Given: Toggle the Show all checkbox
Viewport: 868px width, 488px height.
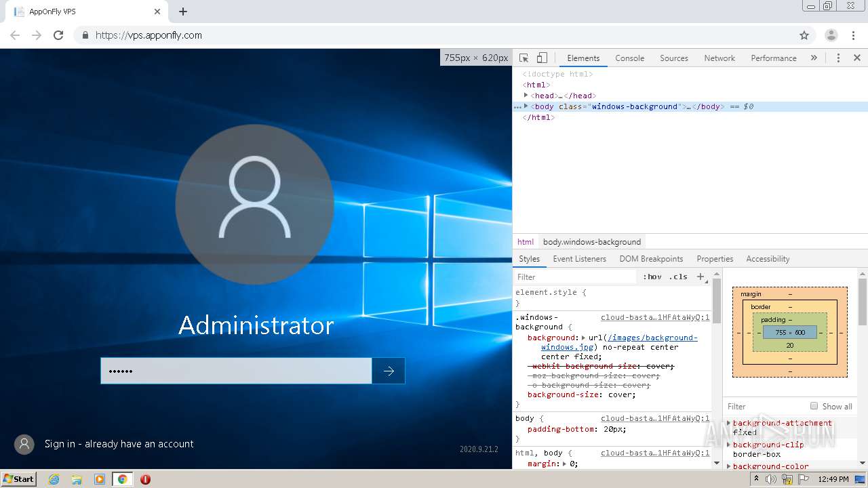Looking at the screenshot, I should click(x=814, y=406).
